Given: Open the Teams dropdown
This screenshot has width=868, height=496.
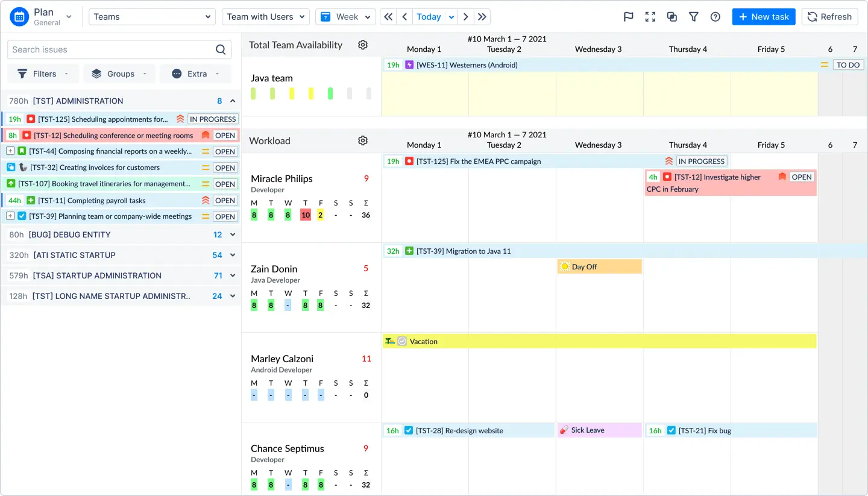Looking at the screenshot, I should click(x=152, y=16).
